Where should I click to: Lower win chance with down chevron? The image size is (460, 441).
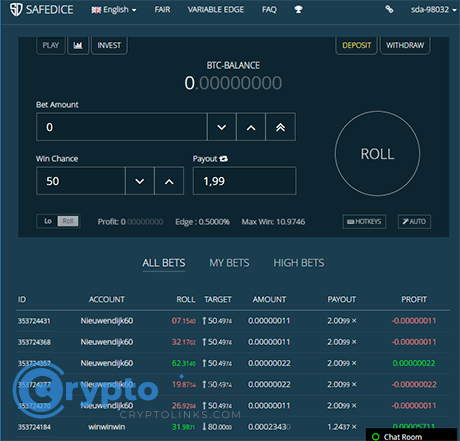pos(140,181)
